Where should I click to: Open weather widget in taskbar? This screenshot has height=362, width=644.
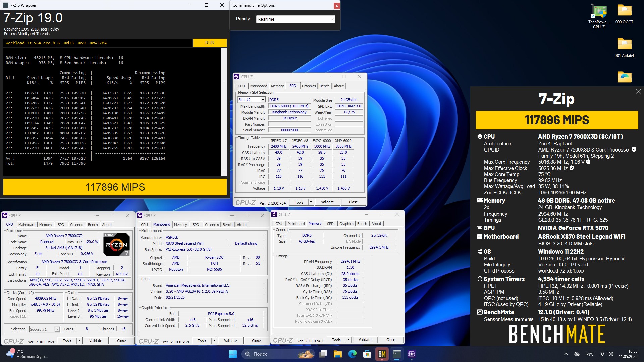(x=27, y=354)
